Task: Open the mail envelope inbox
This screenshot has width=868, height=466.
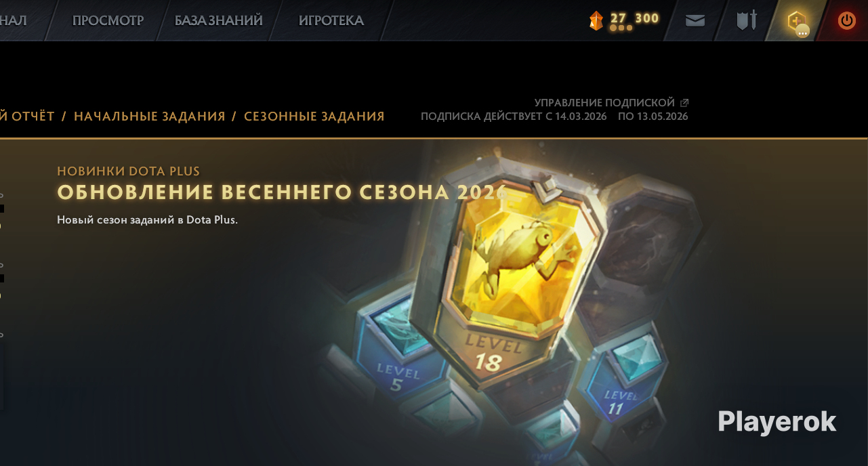Action: click(695, 20)
